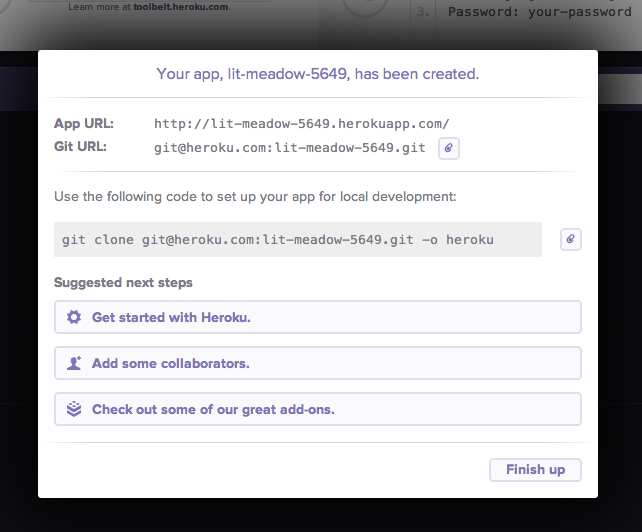The height and width of the screenshot is (532, 642).
Task: Click person icon beside Add collaborators
Action: coord(74,363)
